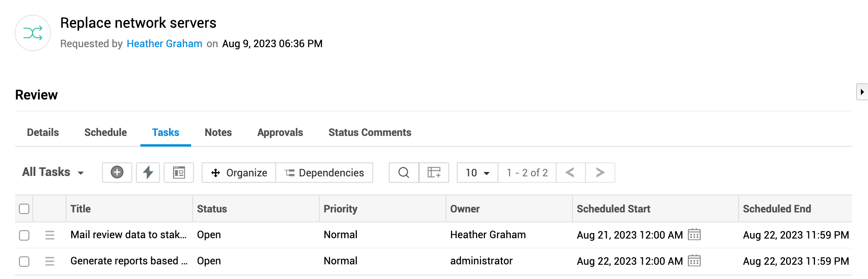Open the column chooser table icon
This screenshot has height=279, width=868.
434,172
